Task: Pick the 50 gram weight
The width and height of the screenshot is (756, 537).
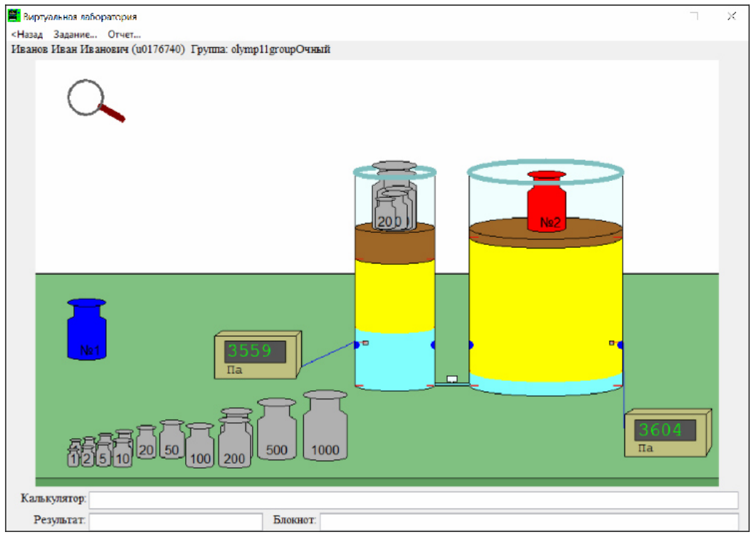Action: pos(172,439)
